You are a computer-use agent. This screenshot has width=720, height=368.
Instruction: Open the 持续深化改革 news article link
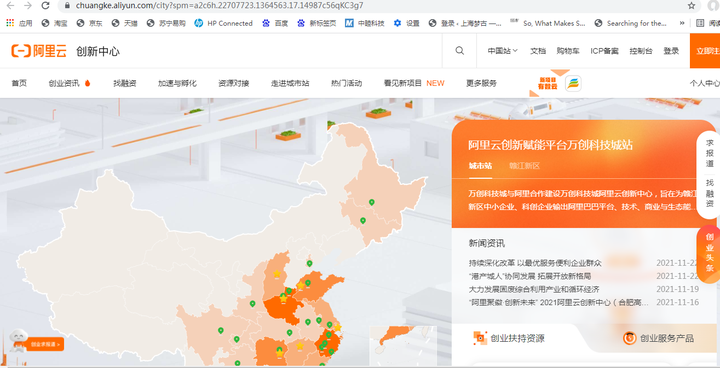[535, 263]
